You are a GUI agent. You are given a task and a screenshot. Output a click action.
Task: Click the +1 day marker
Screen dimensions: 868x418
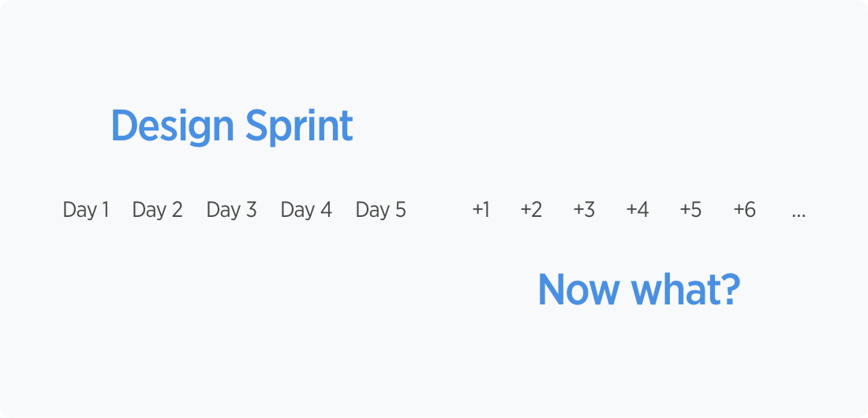click(x=481, y=210)
